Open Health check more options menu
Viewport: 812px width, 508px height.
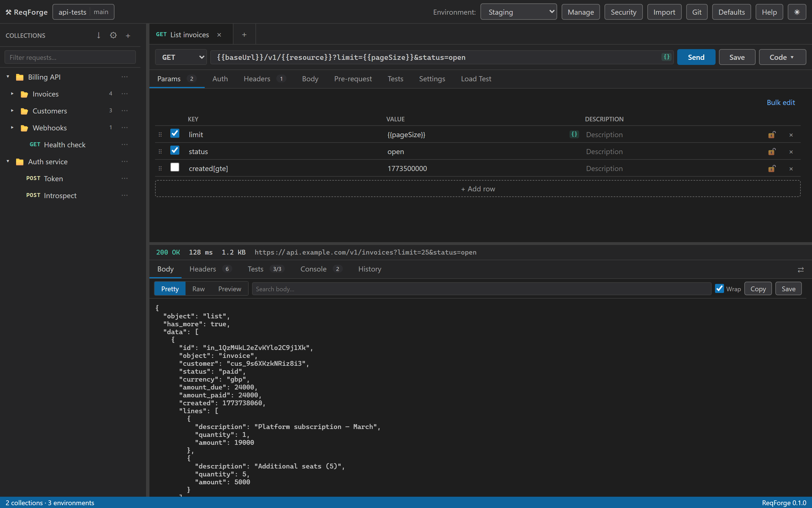click(x=125, y=144)
